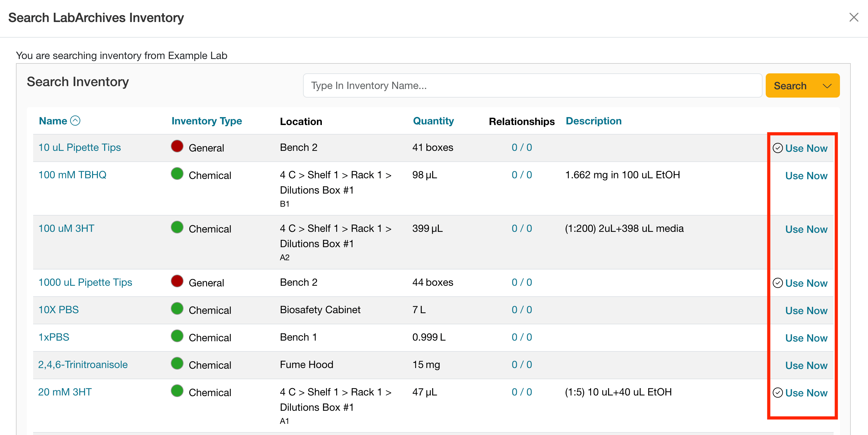The width and height of the screenshot is (868, 435).
Task: Click the inventory name search field
Action: [x=532, y=86]
